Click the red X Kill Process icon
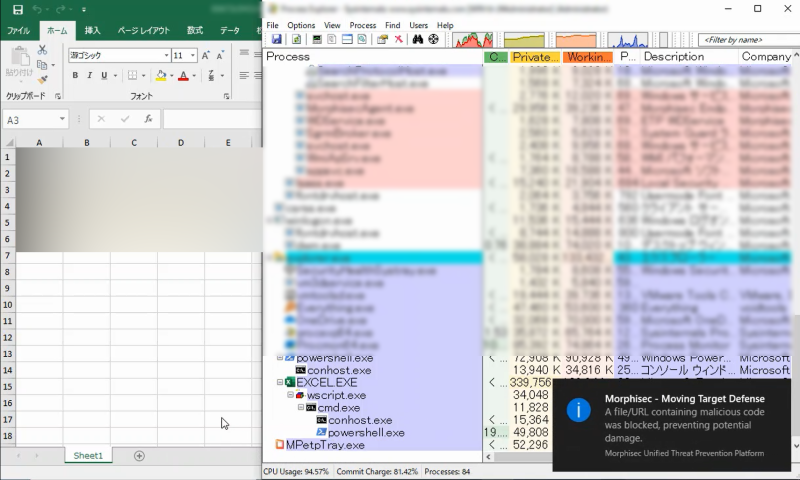 pyautogui.click(x=398, y=39)
